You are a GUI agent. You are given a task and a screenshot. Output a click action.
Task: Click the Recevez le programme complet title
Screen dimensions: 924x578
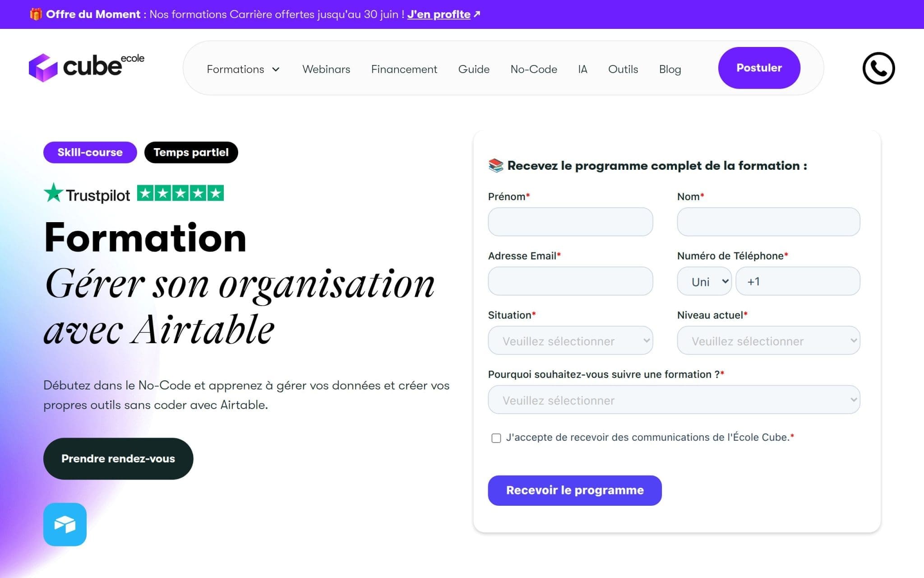(657, 166)
